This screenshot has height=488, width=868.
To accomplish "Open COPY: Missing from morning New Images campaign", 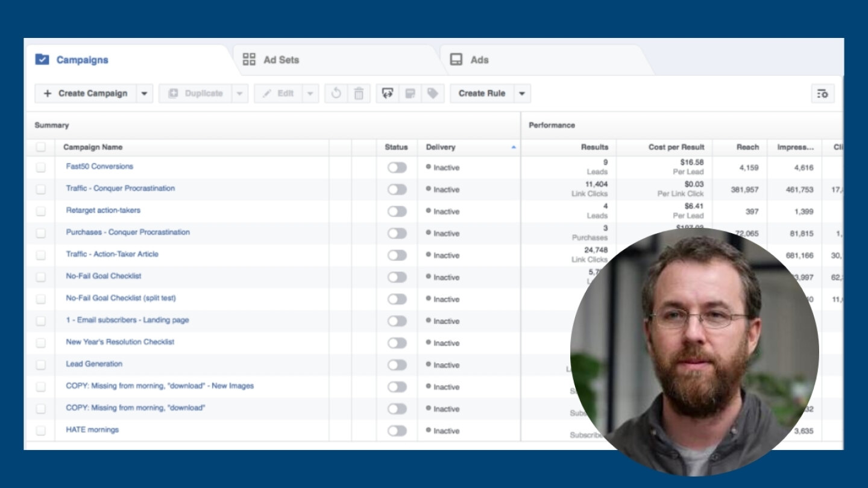I will point(160,386).
